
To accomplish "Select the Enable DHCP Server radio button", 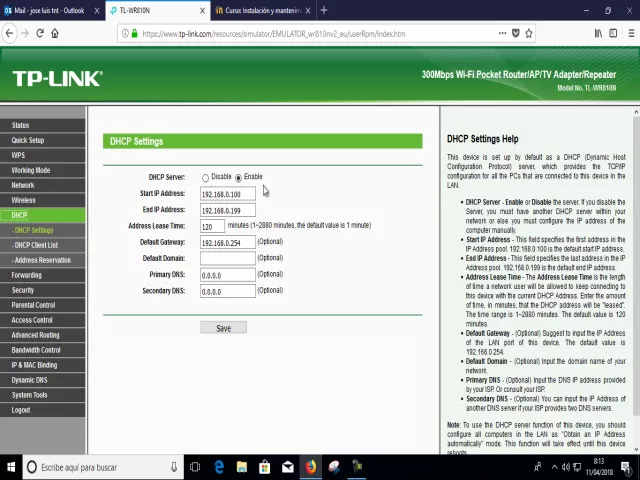I will [238, 178].
